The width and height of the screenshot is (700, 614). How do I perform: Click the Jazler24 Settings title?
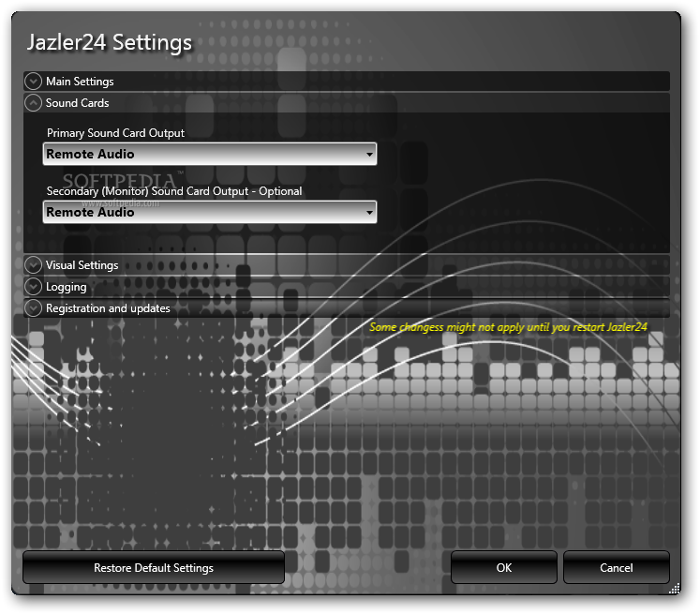[110, 43]
